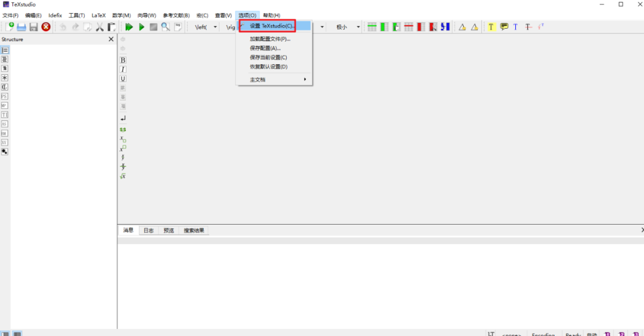
Task: Open the magnifier View PDF icon
Action: pyautogui.click(x=166, y=27)
